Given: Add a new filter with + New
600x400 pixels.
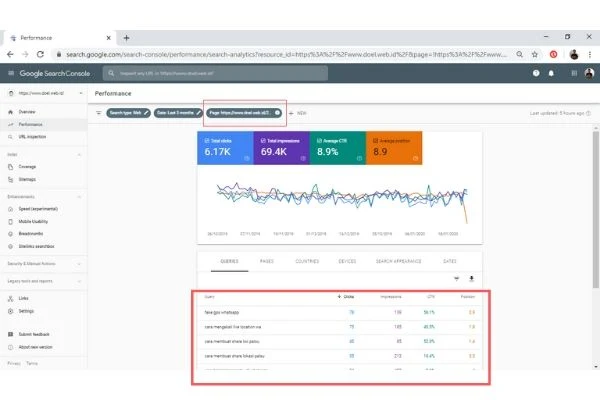Looking at the screenshot, I should coord(298,113).
